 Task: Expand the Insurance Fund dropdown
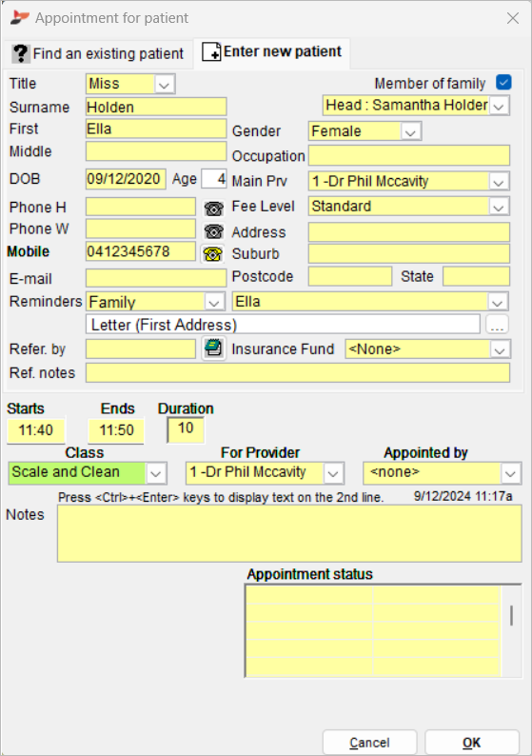pyautogui.click(x=500, y=349)
